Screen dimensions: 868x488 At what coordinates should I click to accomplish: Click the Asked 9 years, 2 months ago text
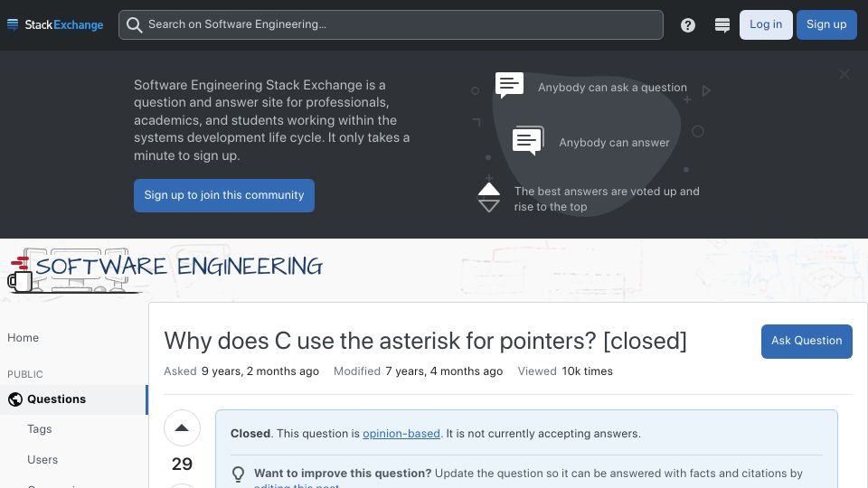click(x=241, y=371)
